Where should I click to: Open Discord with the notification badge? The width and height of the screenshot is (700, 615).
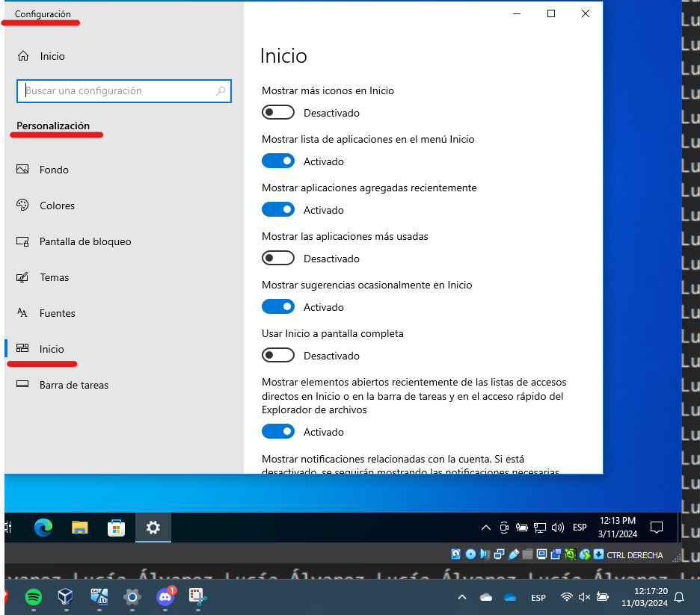[x=165, y=598]
